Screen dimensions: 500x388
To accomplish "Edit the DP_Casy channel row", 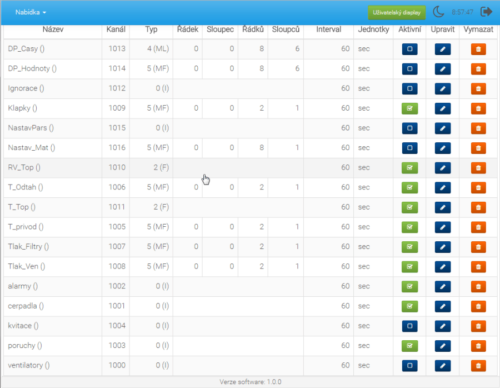I will [443, 49].
